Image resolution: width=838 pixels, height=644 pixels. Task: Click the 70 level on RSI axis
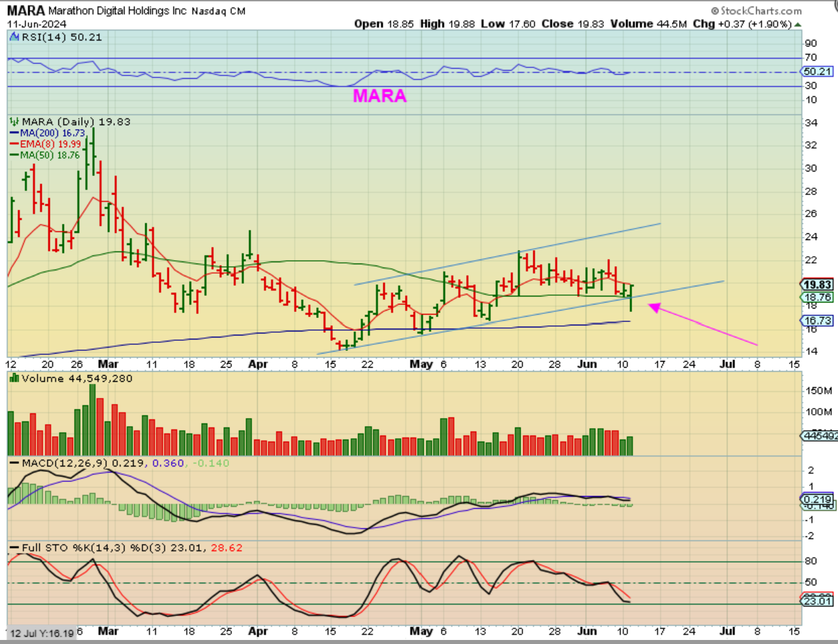tap(810, 58)
